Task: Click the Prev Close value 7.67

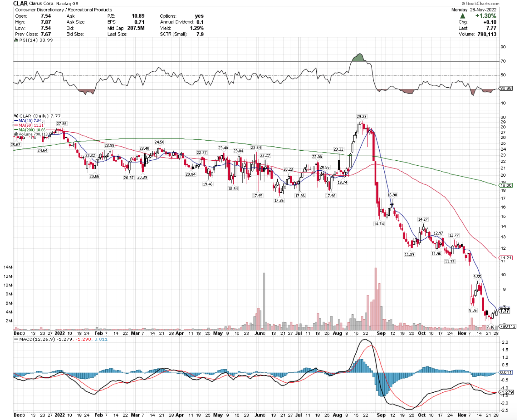Action: [46, 34]
